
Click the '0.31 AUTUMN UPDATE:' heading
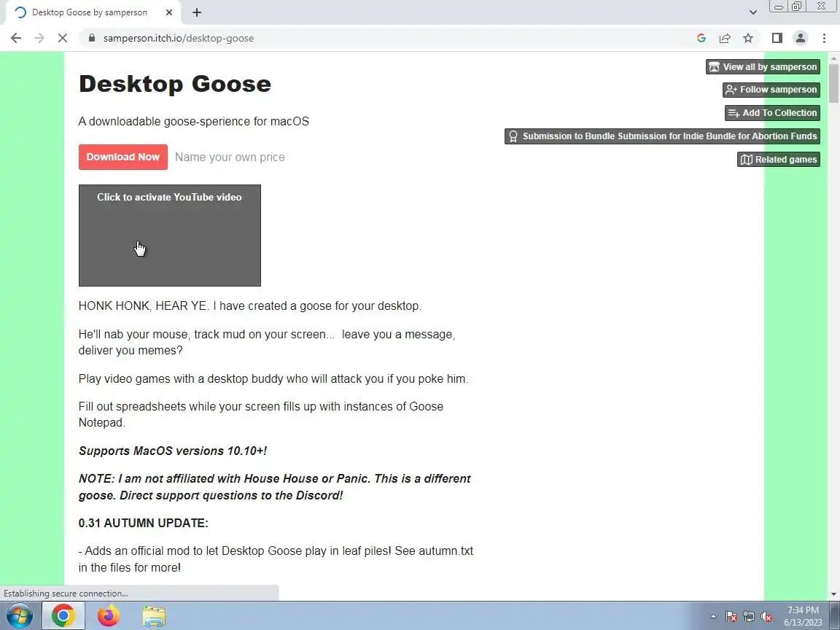tap(144, 523)
